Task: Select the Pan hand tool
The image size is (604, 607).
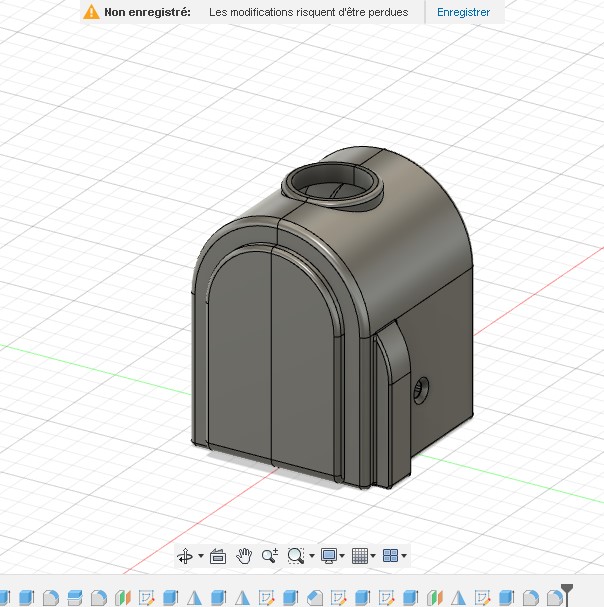Action: (244, 556)
